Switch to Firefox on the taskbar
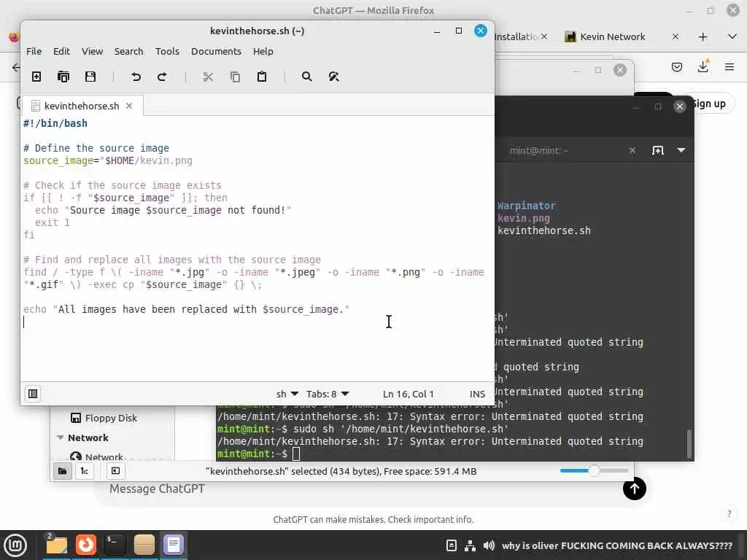Image resolution: width=747 pixels, height=560 pixels. tap(86, 545)
